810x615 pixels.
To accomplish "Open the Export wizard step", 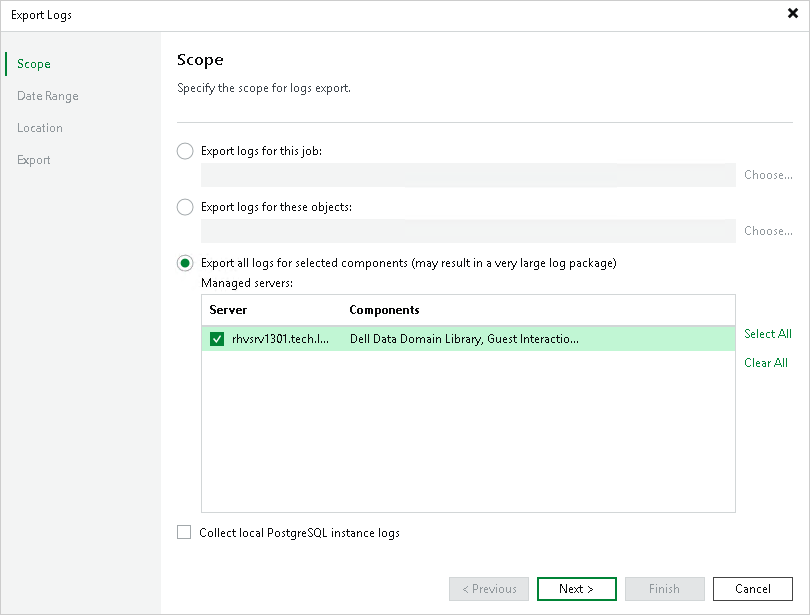I will coord(34,160).
